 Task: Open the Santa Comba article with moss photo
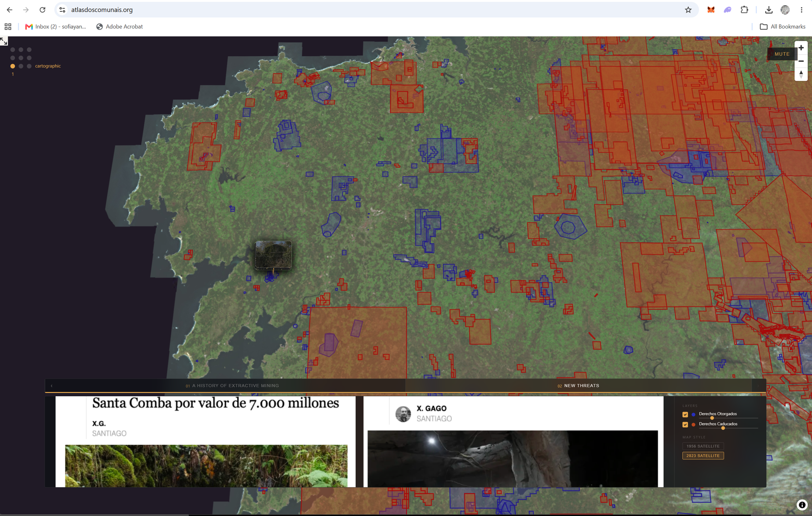click(205, 441)
